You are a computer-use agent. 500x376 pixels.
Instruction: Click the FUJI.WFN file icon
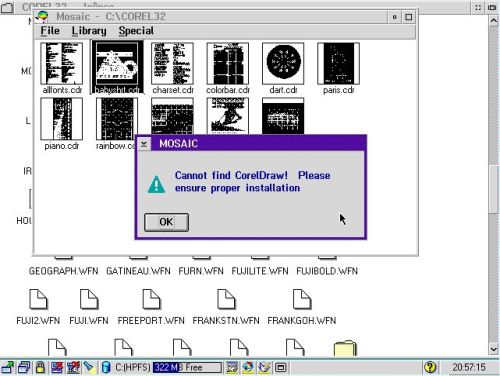click(x=89, y=299)
